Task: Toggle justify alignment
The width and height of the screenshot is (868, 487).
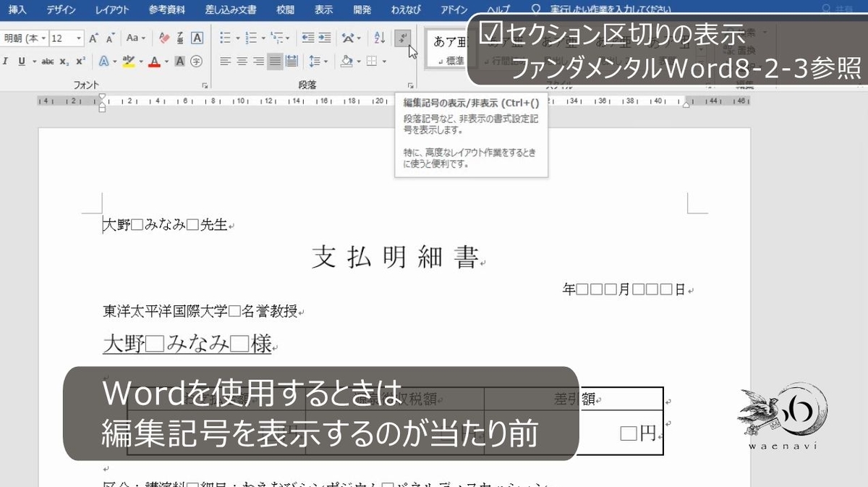Action: [275, 62]
